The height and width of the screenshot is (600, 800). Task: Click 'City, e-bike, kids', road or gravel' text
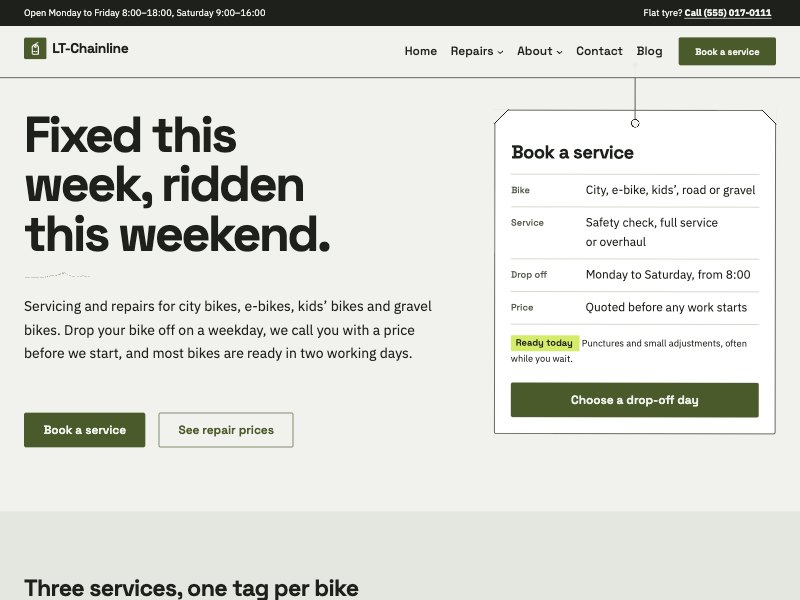pos(670,190)
